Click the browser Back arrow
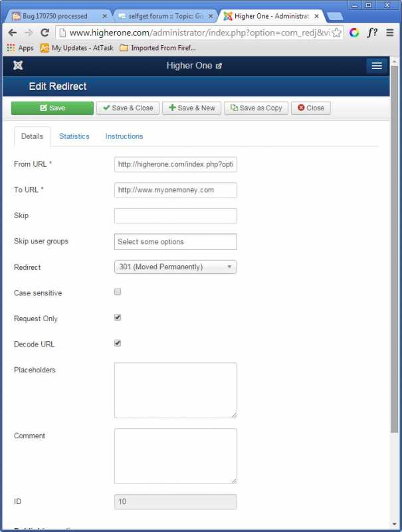 [x=13, y=33]
